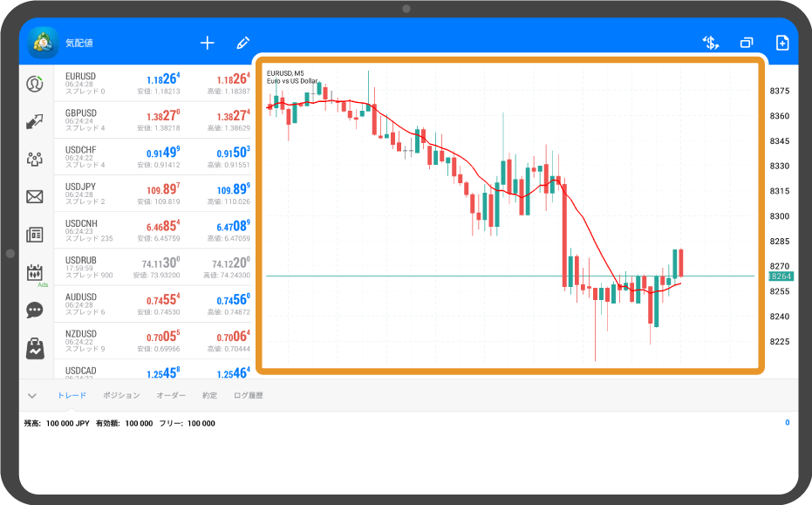Screen dimensions: 812x505
Task: Open the MetaTrader app logo icon
Action: (43, 43)
